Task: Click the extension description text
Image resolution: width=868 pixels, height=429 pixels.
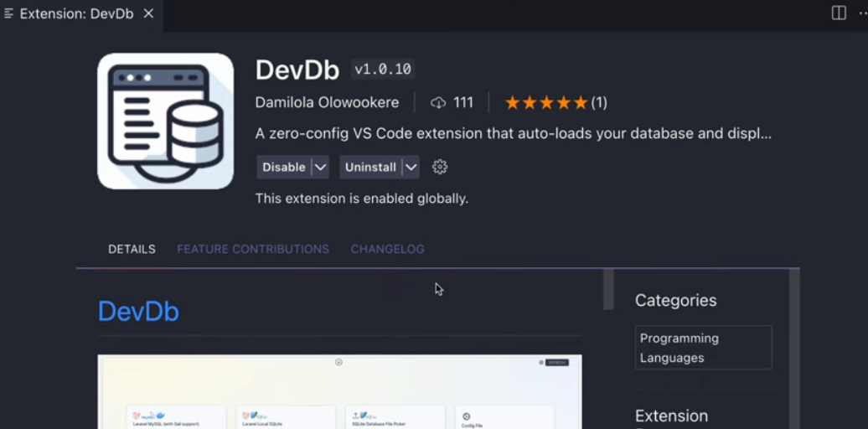Action: coord(513,134)
